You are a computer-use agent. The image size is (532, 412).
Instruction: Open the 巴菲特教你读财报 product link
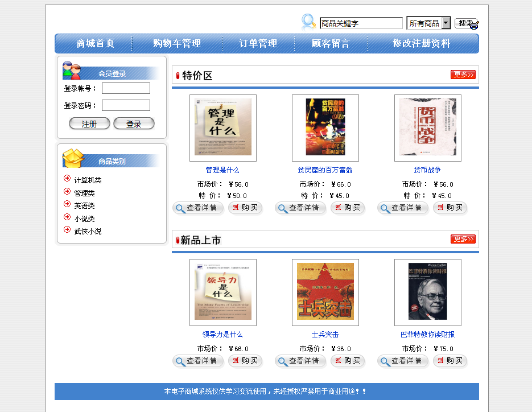427,335
